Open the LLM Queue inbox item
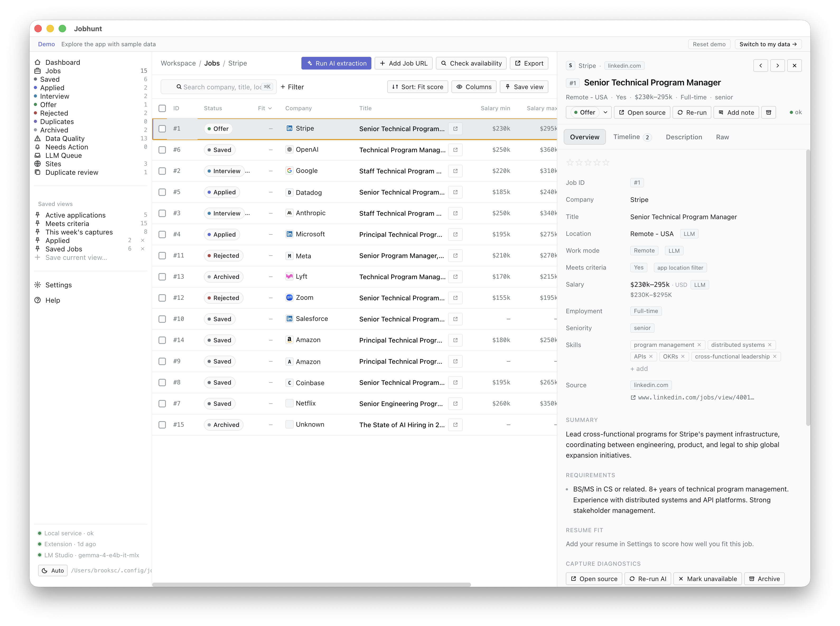 38,155
